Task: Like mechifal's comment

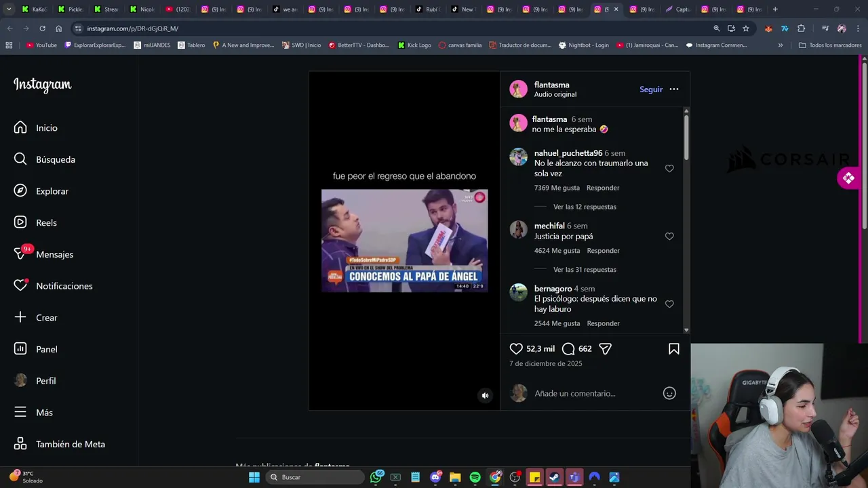Action: click(x=669, y=236)
